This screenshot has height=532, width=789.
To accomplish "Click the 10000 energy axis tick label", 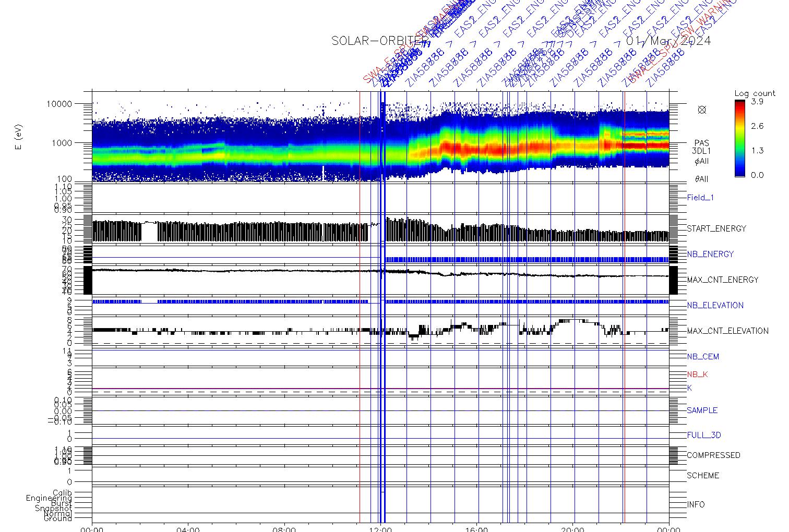I will [59, 104].
